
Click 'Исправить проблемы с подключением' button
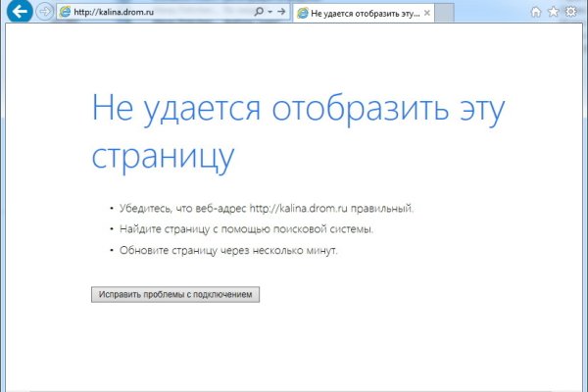click(175, 294)
